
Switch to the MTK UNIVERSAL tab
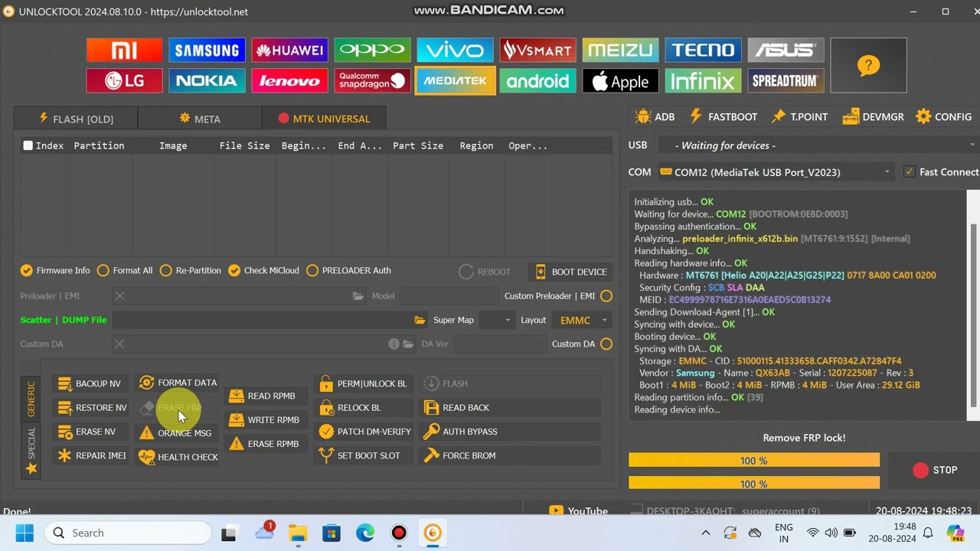click(x=324, y=119)
